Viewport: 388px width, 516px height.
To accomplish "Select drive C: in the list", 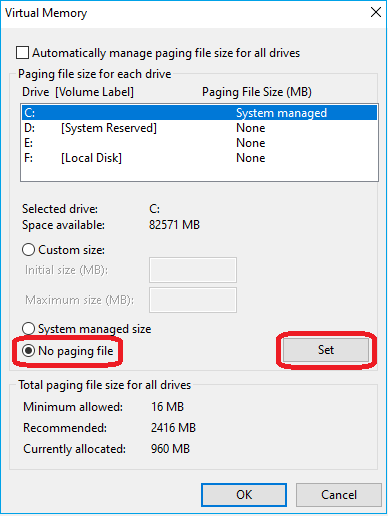I will pos(199,113).
